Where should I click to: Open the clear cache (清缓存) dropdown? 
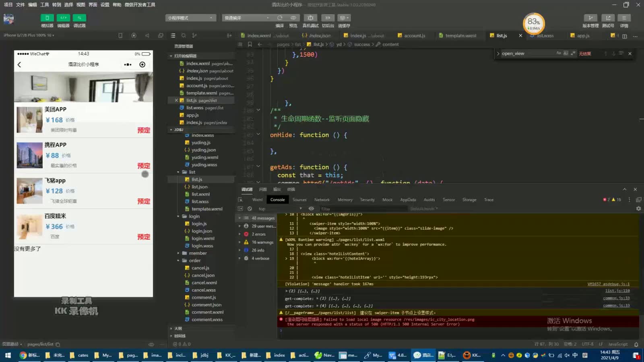344,18
